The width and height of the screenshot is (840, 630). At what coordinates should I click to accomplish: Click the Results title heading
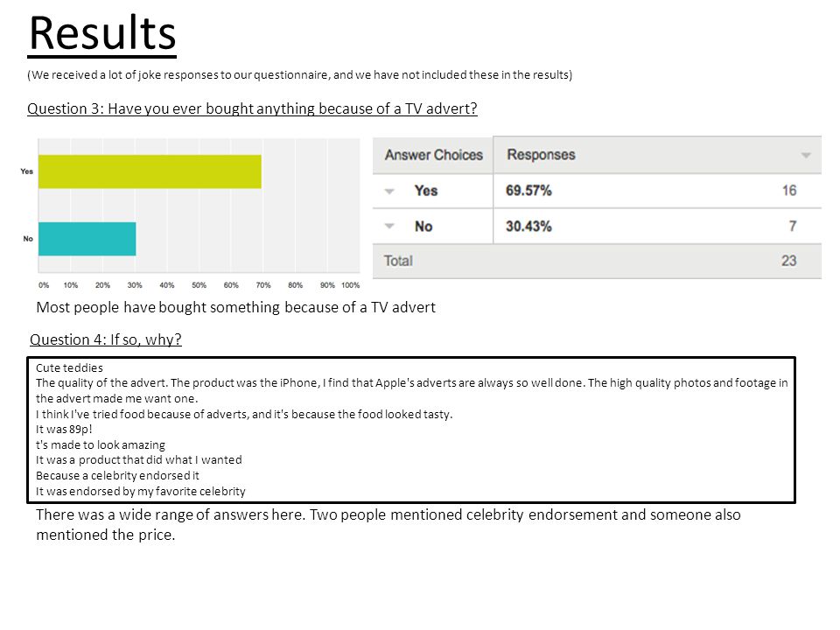click(x=101, y=34)
